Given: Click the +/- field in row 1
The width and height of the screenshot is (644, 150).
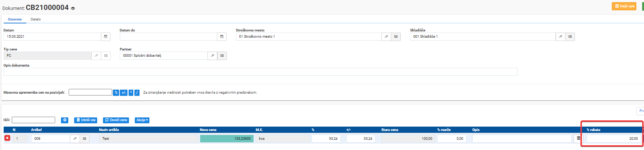Looking at the screenshot, I should pos(361,139).
